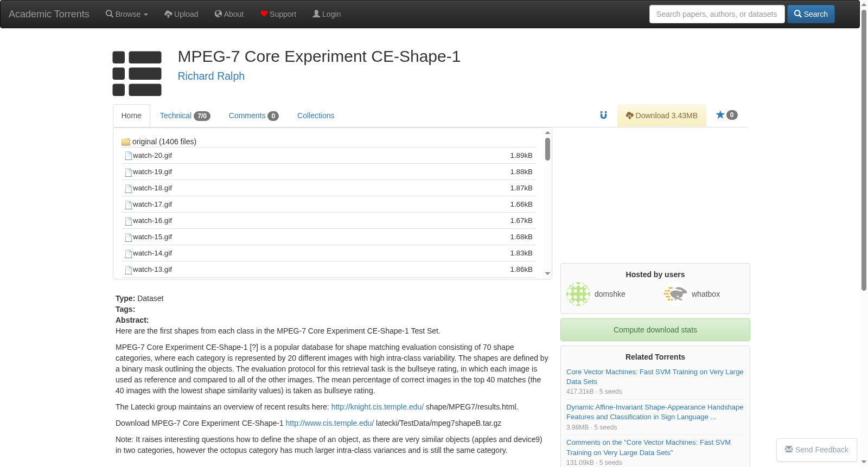
Task: Click the domshke username
Action: tap(610, 294)
